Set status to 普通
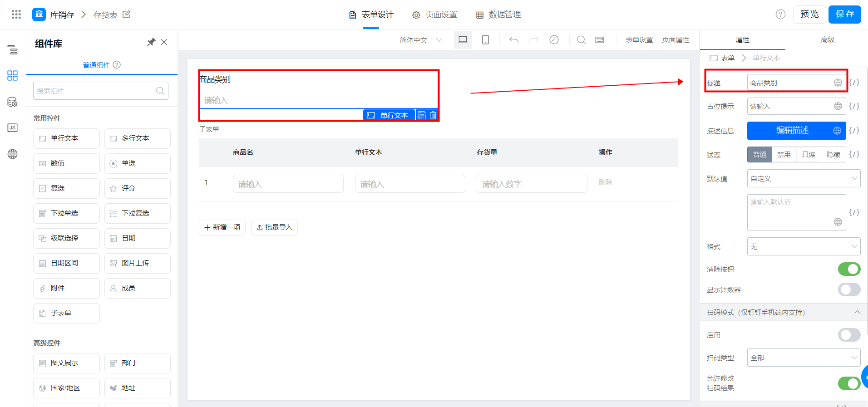868x407 pixels. (x=760, y=155)
